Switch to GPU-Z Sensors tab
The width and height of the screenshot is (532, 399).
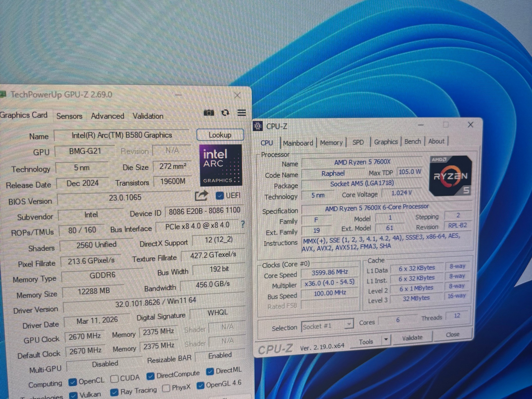[69, 116]
